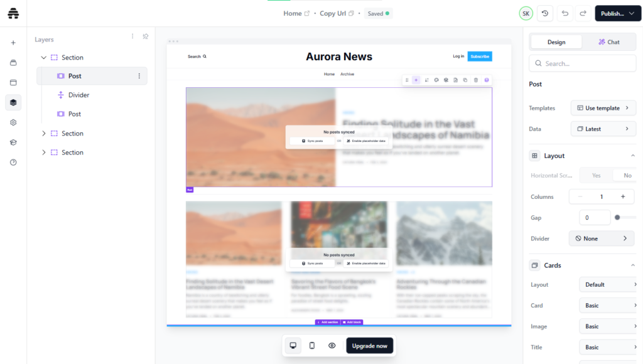This screenshot has width=643, height=364.
Task: Expand the second Section in Layers
Action: [43, 133]
